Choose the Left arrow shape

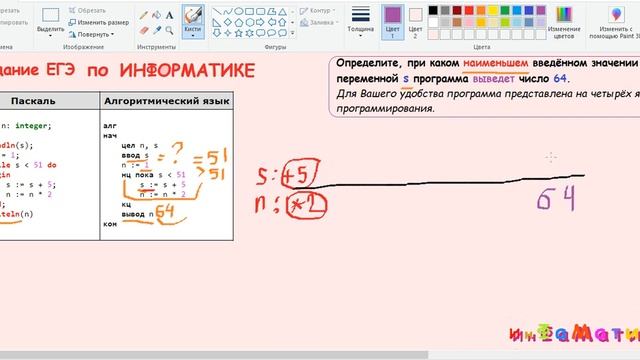click(271, 22)
